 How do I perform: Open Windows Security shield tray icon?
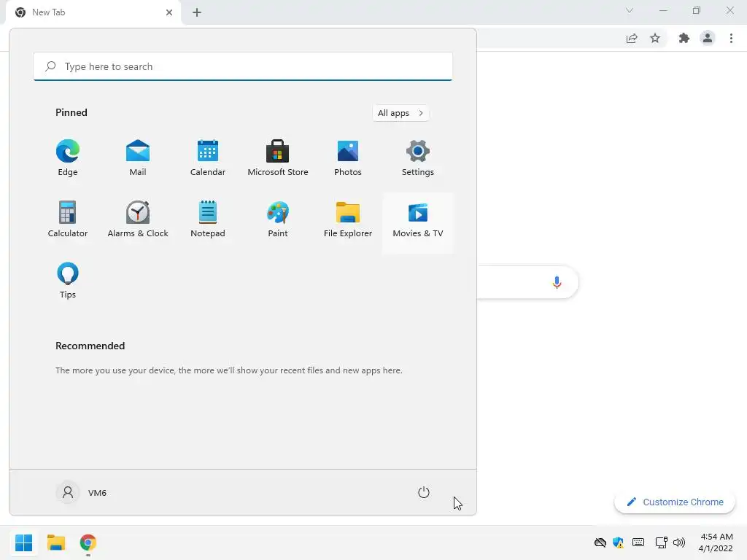coord(619,542)
